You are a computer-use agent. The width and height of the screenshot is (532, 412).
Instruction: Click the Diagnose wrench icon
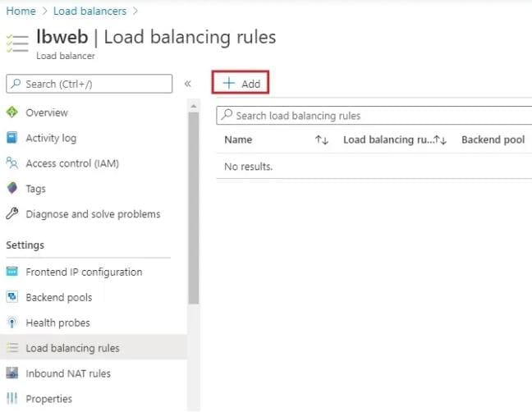click(11, 213)
